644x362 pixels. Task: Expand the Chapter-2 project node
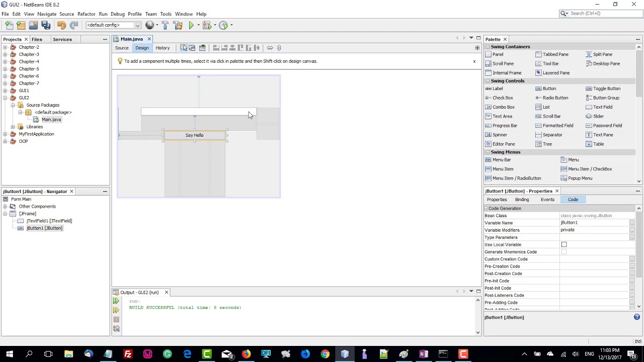pyautogui.click(x=5, y=47)
